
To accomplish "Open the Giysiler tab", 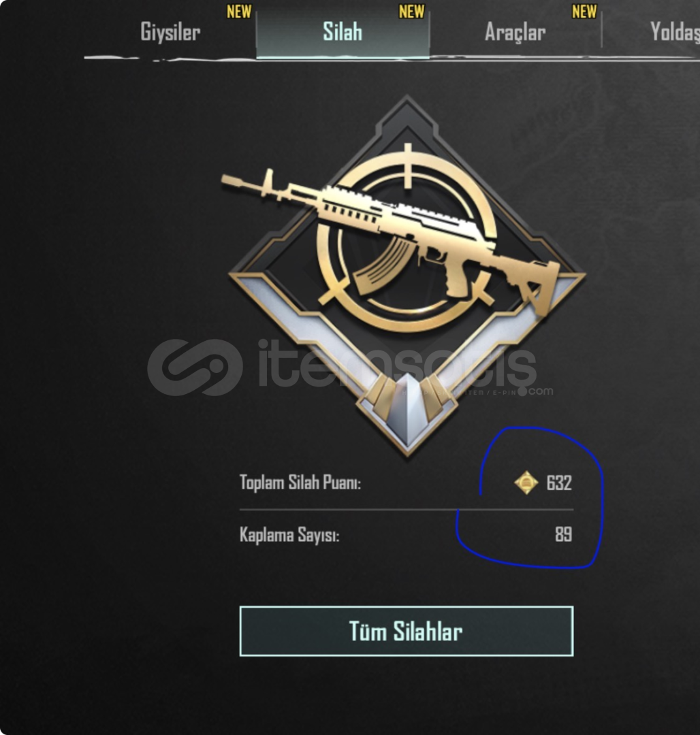I will 170,32.
